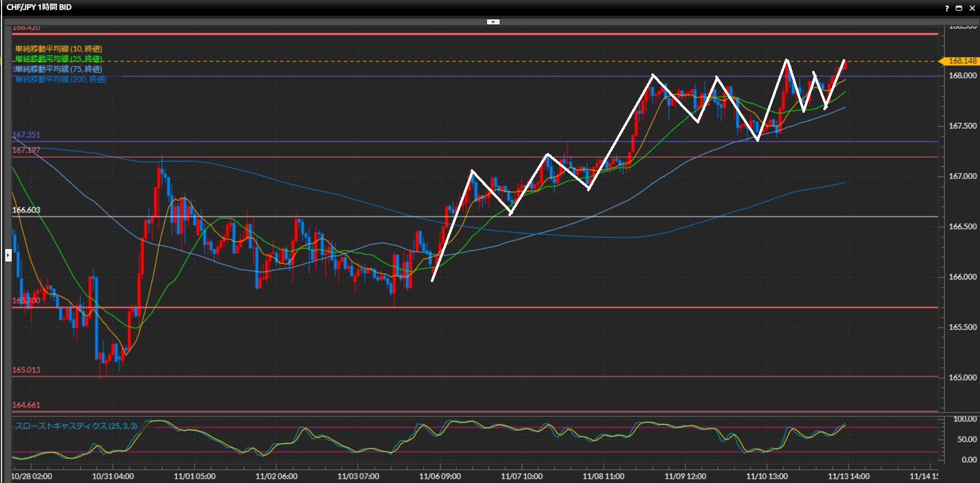
Task: Select the 167.197 horizontal line label
Action: [26, 150]
